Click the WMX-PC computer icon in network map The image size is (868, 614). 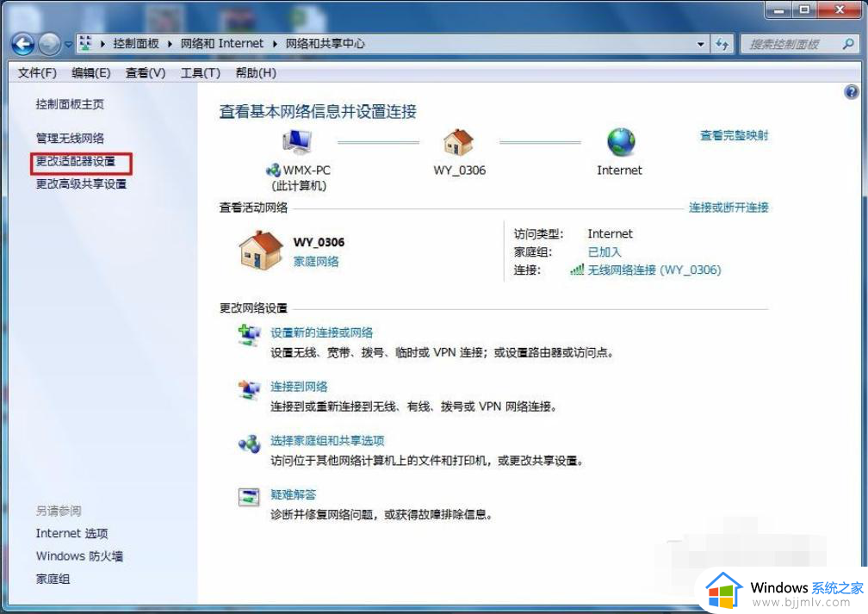coord(297,142)
